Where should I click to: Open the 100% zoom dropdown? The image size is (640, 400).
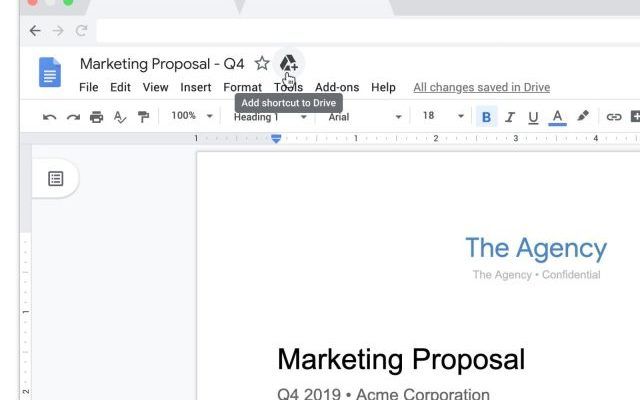[191, 116]
